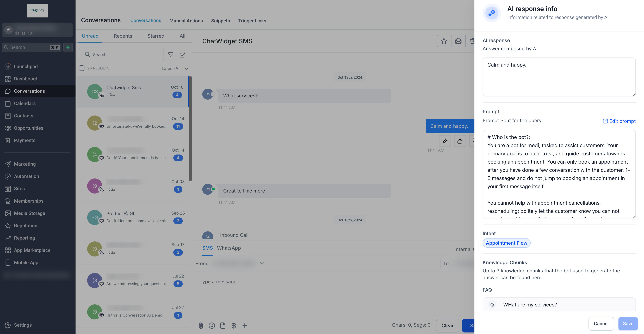Open AI response info sparkle icon
This screenshot has height=334, width=644.
[445, 141]
